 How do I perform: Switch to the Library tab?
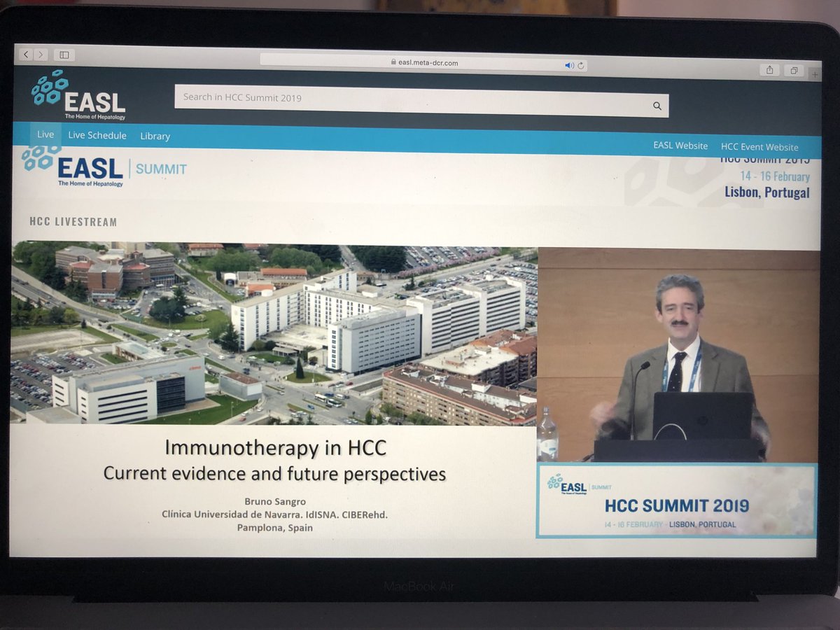click(155, 136)
